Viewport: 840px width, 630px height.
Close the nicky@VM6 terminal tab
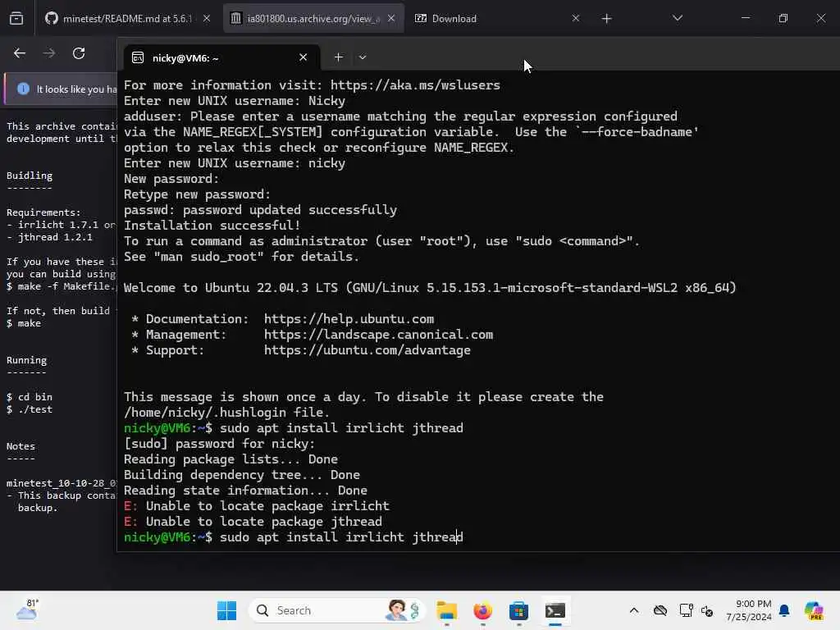pos(304,57)
